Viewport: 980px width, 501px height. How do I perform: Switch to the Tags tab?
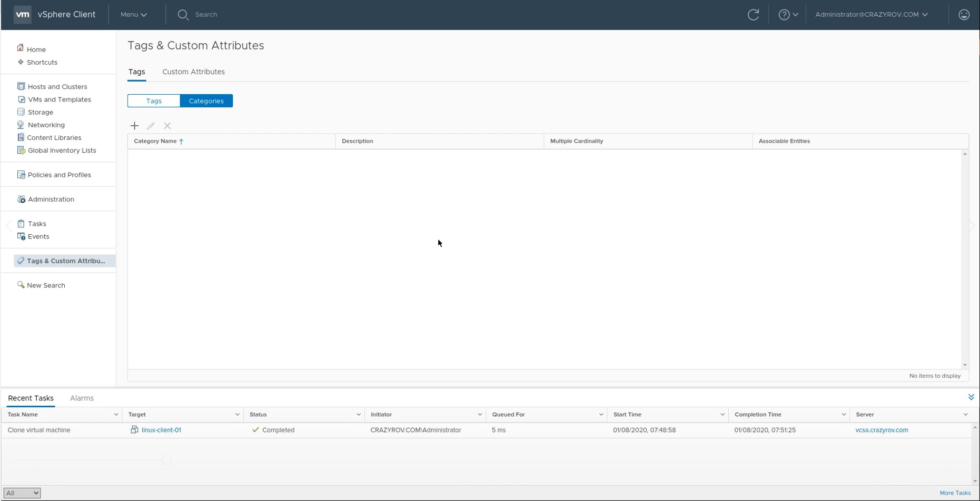pyautogui.click(x=137, y=72)
